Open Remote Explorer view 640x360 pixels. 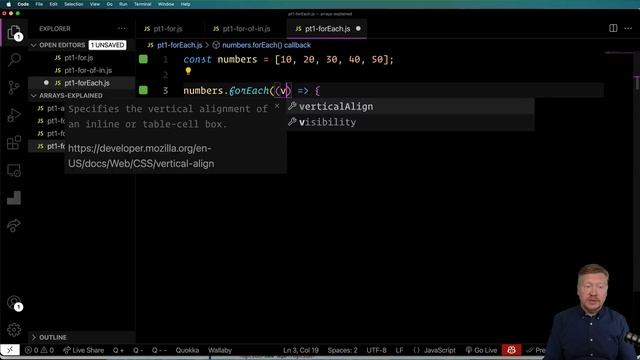coord(14,170)
